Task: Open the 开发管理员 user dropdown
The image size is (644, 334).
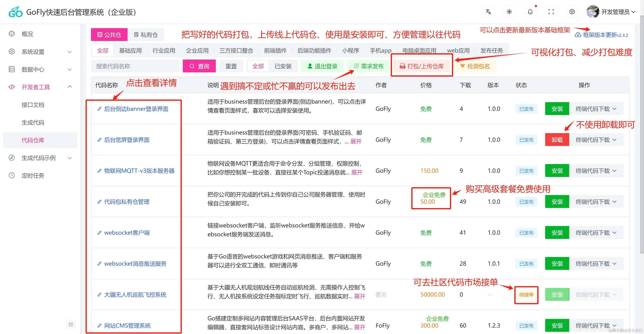Action: pyautogui.click(x=615, y=12)
